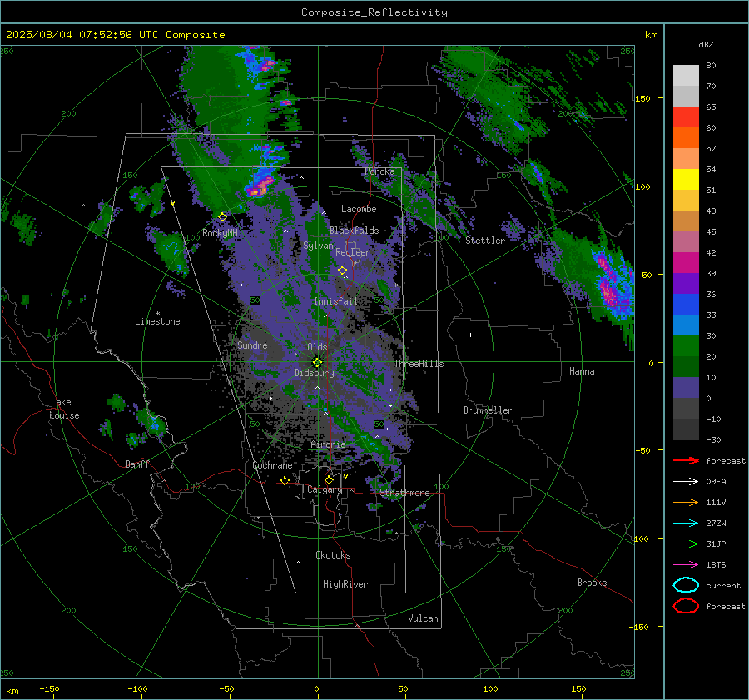Click the Hanna city label
This screenshot has height=700, width=749.
pos(582,371)
